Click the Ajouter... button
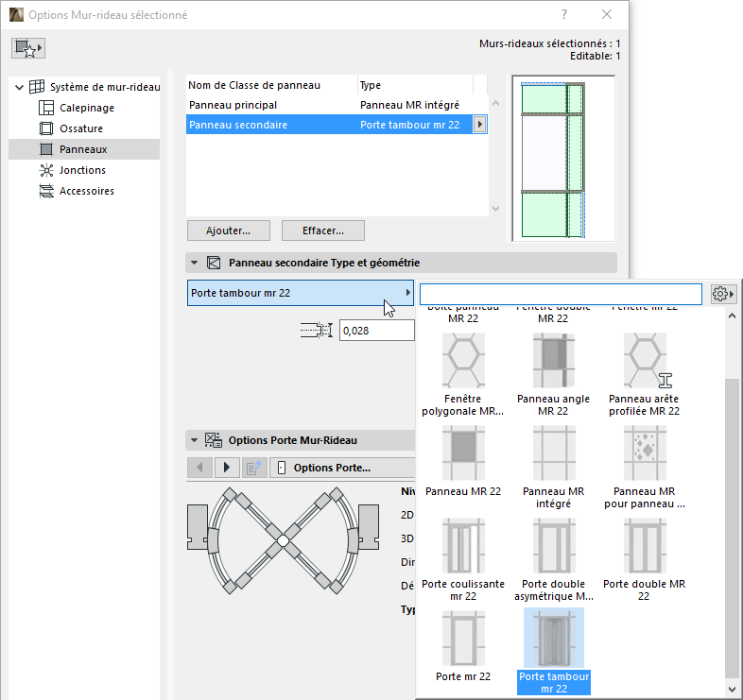 pyautogui.click(x=229, y=230)
